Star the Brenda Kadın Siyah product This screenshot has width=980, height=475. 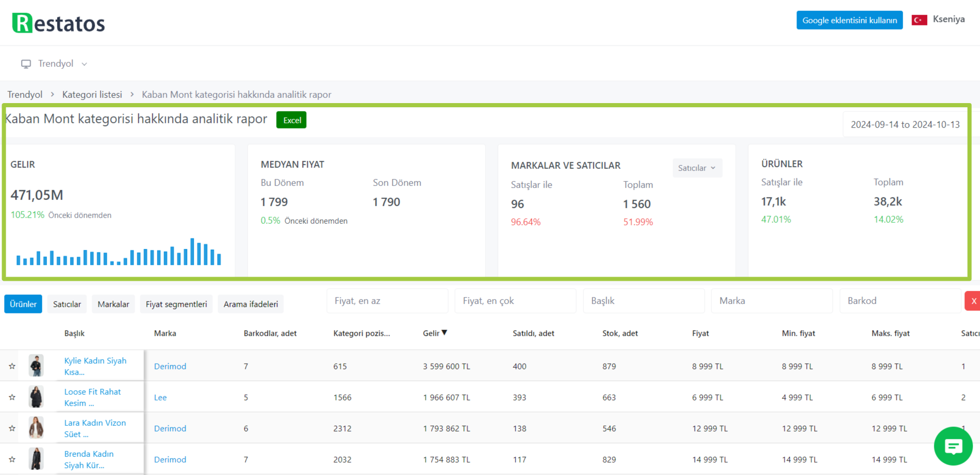[x=12, y=459]
